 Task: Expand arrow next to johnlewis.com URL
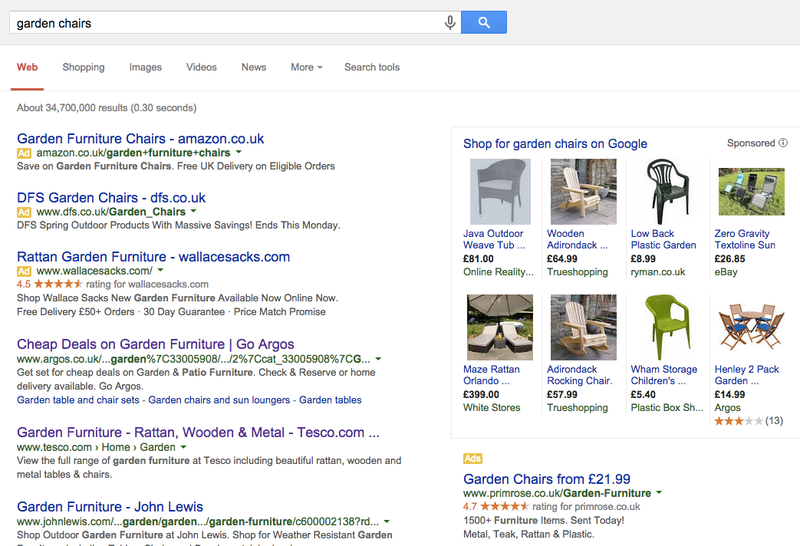pos(387,522)
